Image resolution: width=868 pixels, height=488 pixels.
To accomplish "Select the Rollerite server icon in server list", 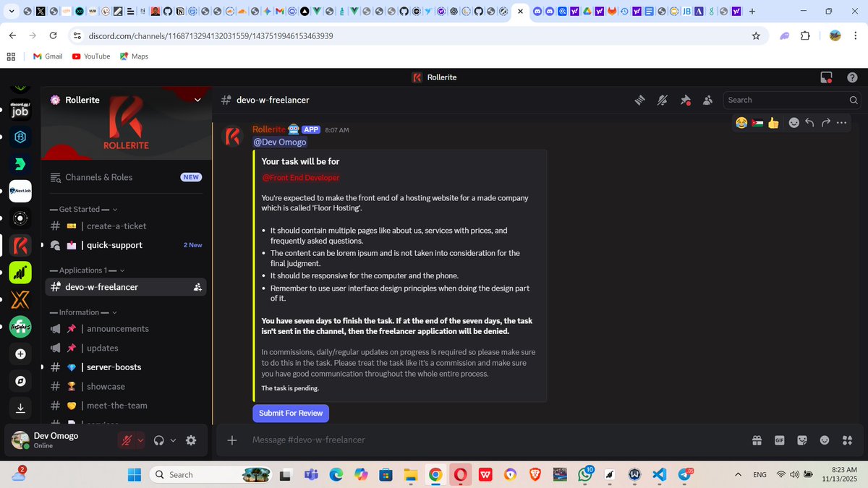I will [x=20, y=245].
